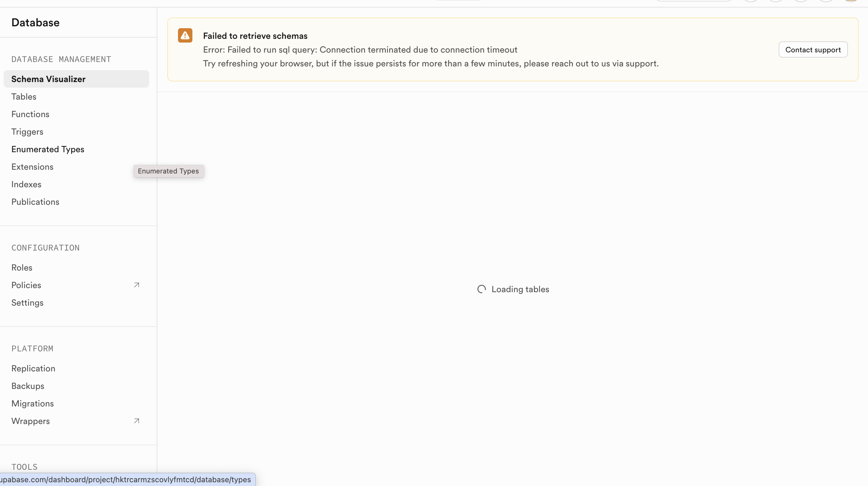Click the notifications circle button near the avatar
Image resolution: width=868 pixels, height=486 pixels.
click(826, 1)
